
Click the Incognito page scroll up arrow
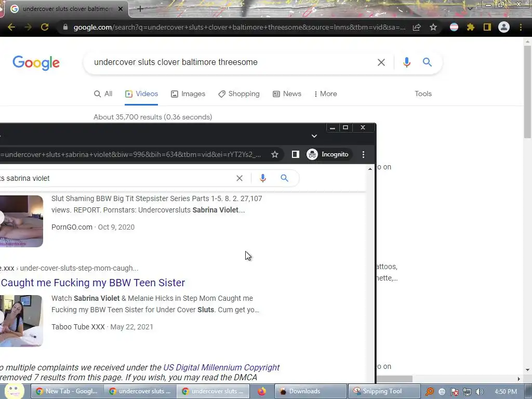(x=370, y=169)
